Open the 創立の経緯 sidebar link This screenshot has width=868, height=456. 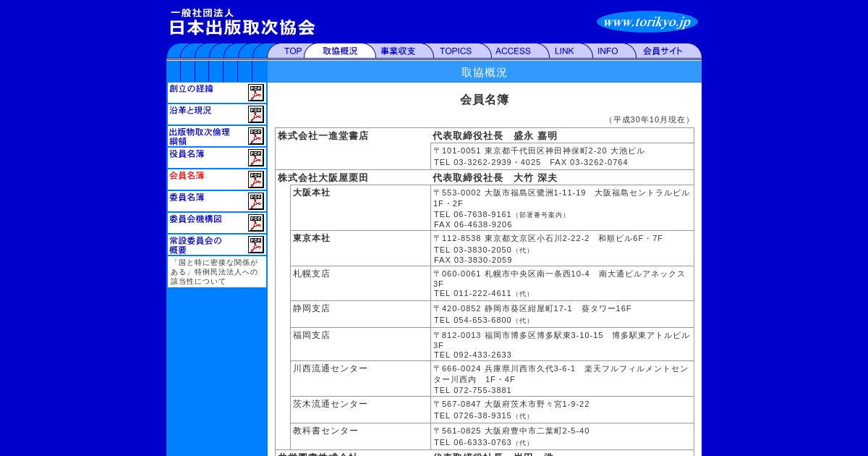(191, 89)
